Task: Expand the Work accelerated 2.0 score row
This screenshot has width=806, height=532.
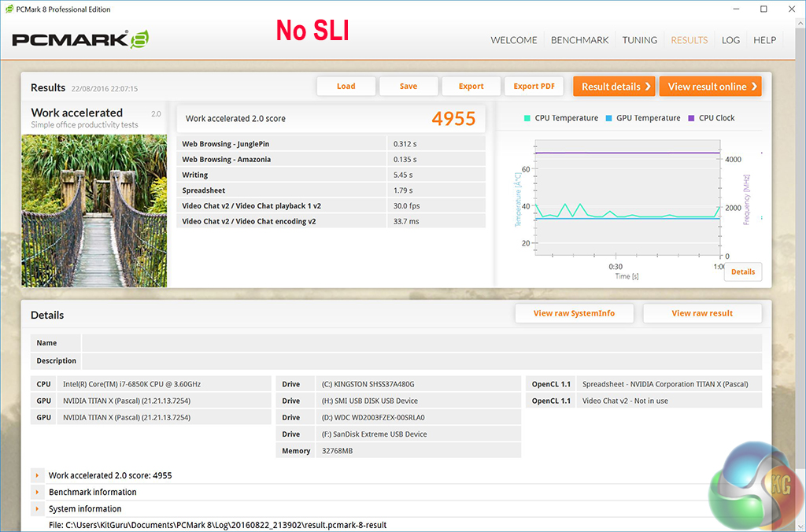Action: (x=37, y=475)
